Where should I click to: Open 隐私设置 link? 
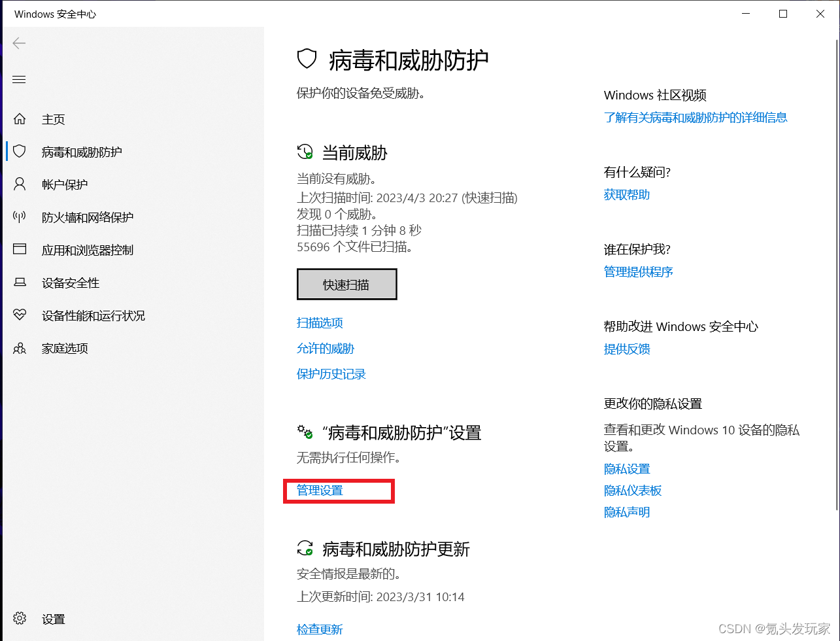(x=627, y=469)
